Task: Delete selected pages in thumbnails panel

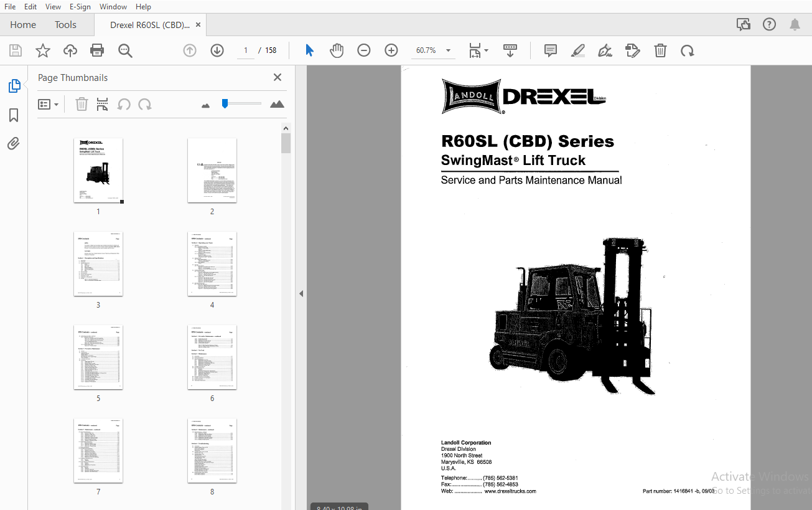Action: 82,104
